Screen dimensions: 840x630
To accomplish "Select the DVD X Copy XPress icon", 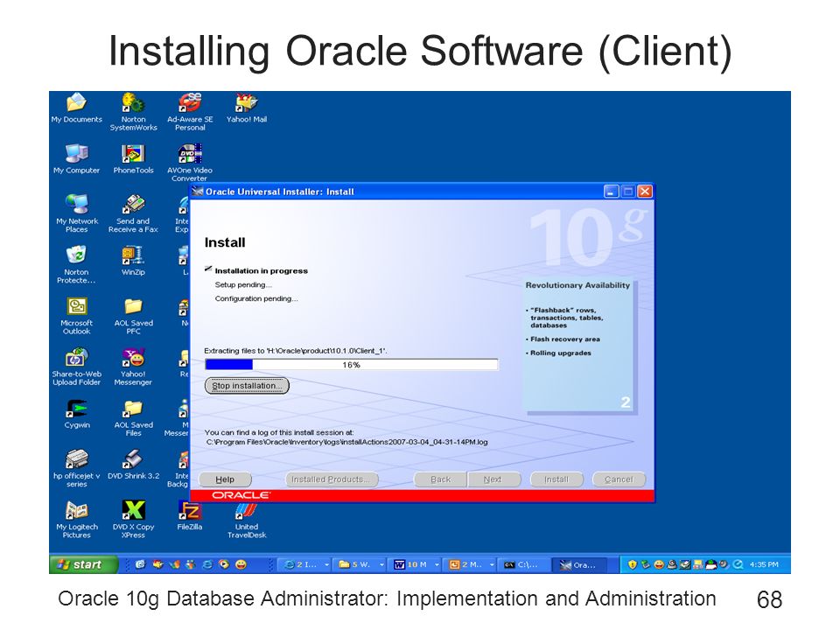I will 133,519.
